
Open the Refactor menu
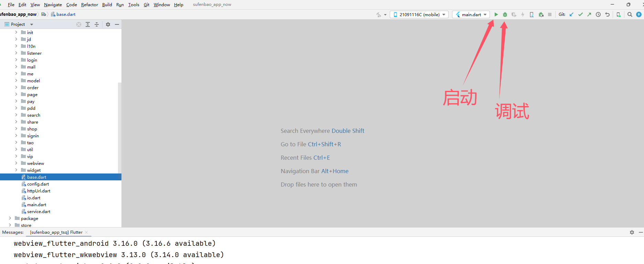click(x=89, y=4)
